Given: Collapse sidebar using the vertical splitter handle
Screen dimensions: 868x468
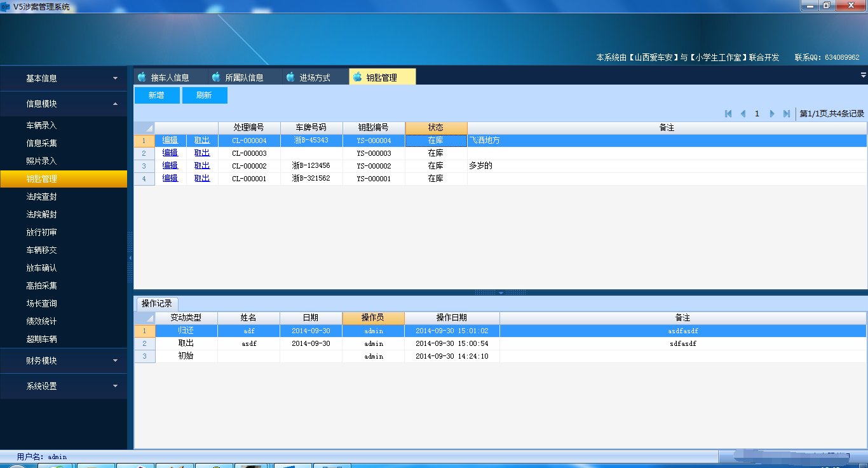Looking at the screenshot, I should click(x=130, y=258).
